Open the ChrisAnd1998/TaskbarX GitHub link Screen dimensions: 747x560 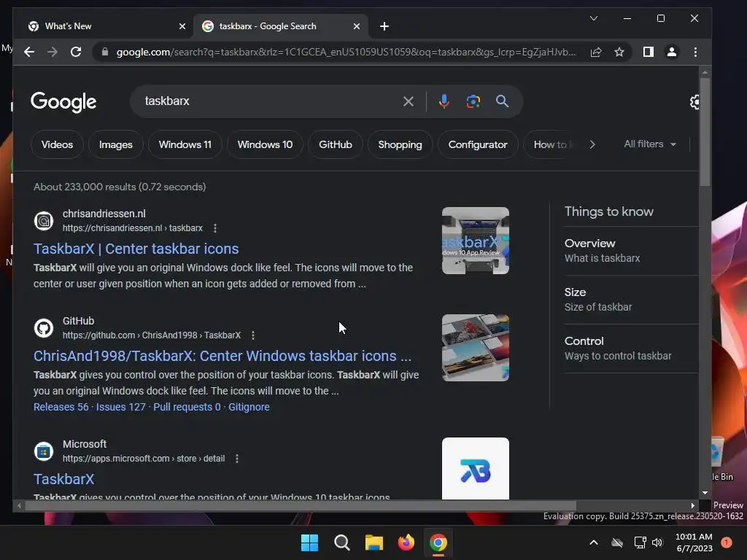222,356
